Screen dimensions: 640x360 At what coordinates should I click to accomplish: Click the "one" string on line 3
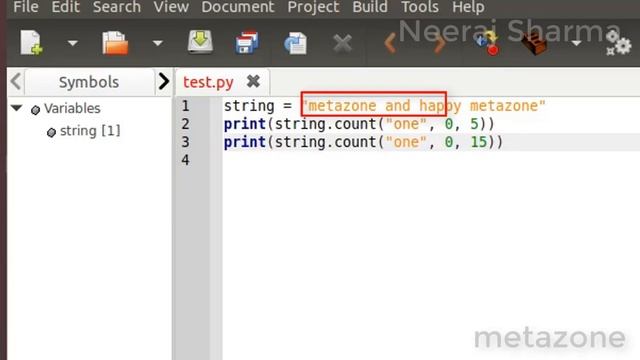point(406,142)
